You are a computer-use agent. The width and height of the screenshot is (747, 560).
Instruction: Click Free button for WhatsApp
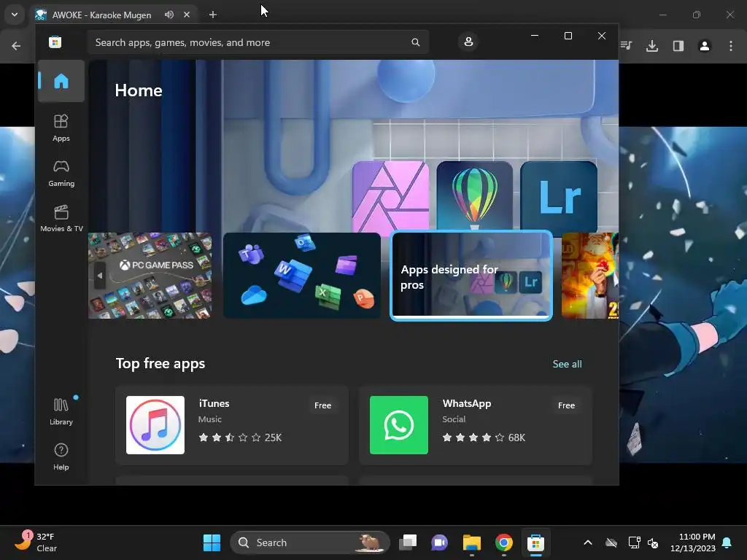tap(566, 405)
